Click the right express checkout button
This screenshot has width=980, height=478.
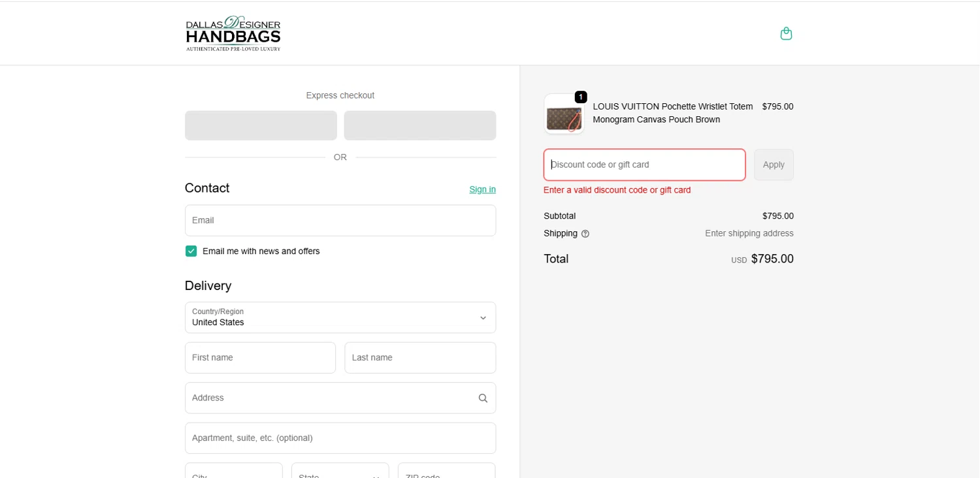pyautogui.click(x=420, y=125)
